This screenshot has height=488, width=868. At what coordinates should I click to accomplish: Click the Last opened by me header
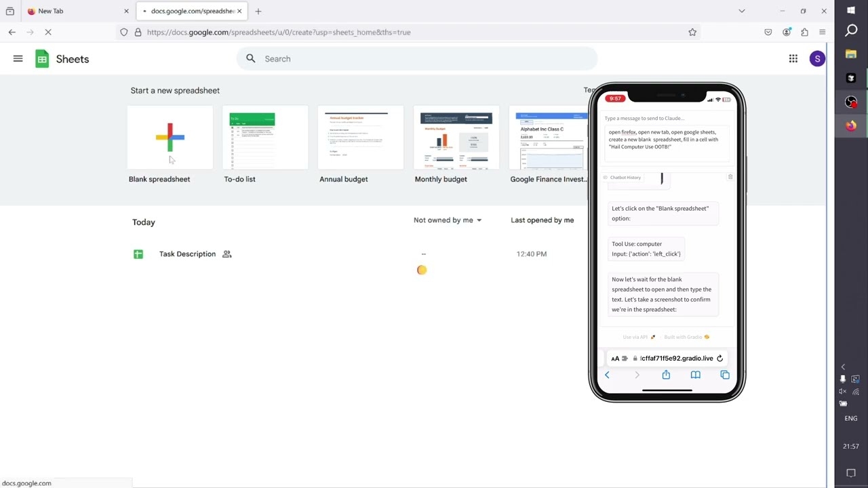tap(542, 220)
